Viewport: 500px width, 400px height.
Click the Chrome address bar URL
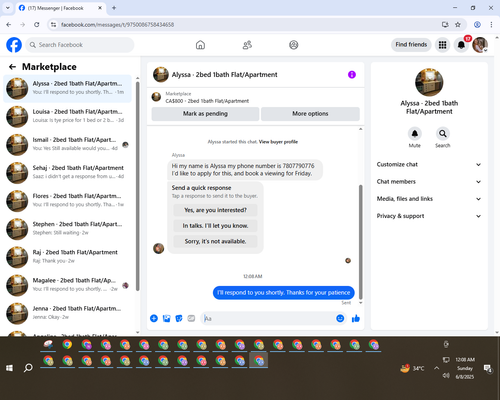tap(117, 24)
